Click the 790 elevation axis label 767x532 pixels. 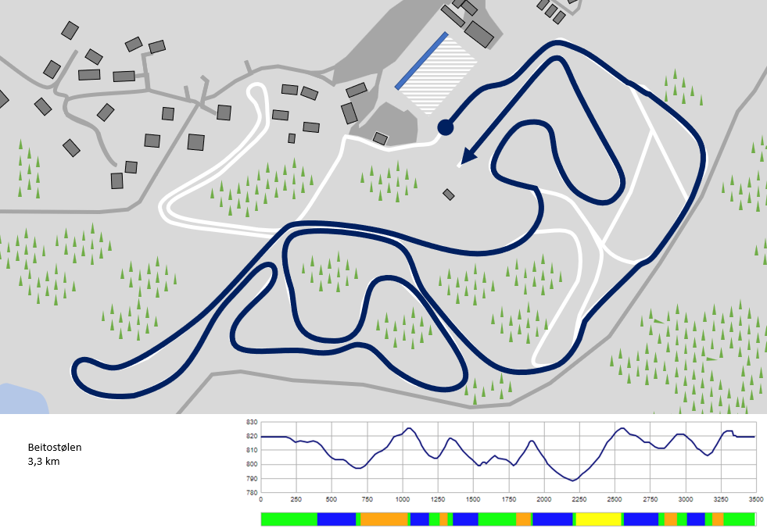click(252, 479)
